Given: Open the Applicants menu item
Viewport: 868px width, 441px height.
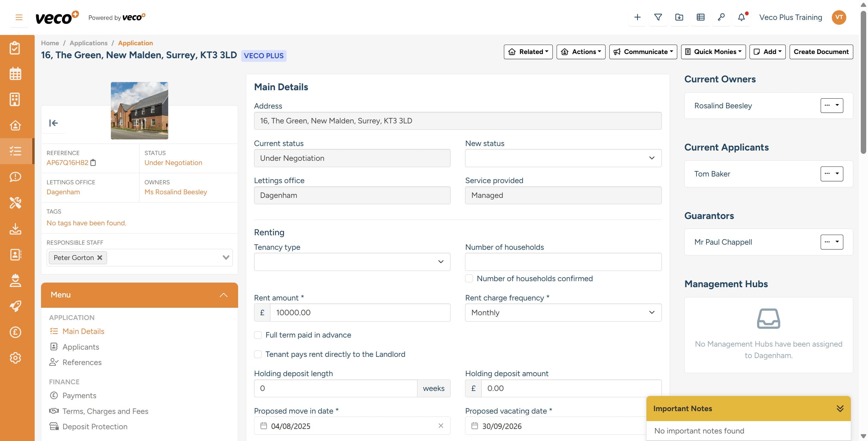Looking at the screenshot, I should [x=80, y=347].
